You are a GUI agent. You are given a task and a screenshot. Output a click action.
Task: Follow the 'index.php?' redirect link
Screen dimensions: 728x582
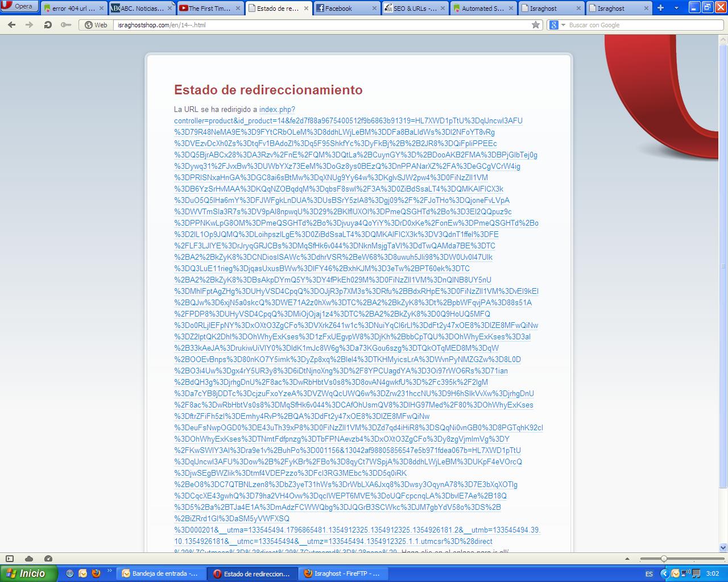point(278,109)
